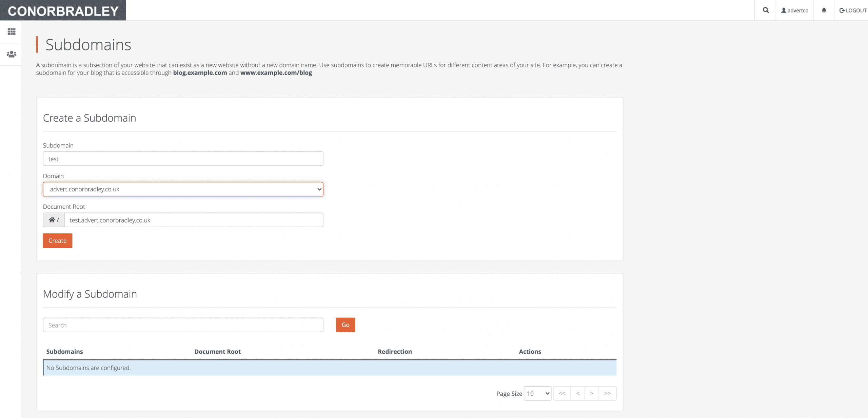Go to first page with << button

[x=562, y=393]
